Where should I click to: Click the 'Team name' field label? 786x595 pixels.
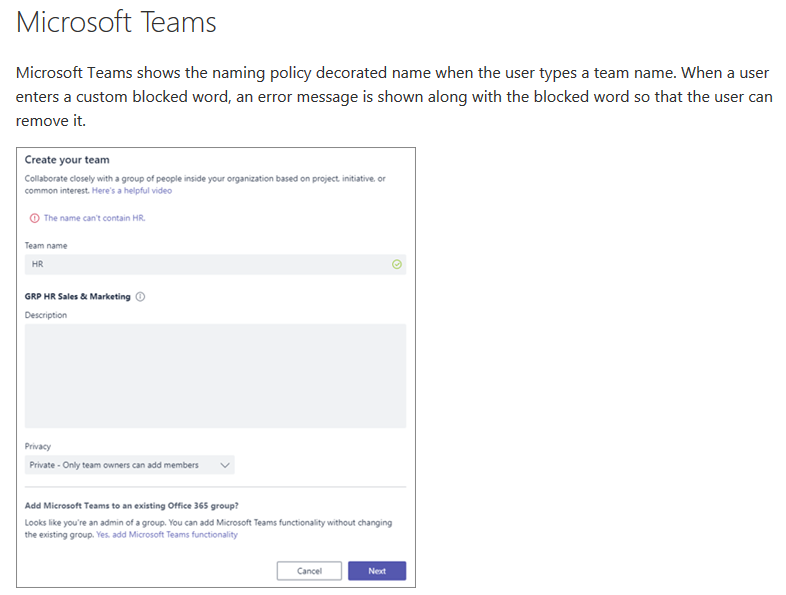coord(46,245)
